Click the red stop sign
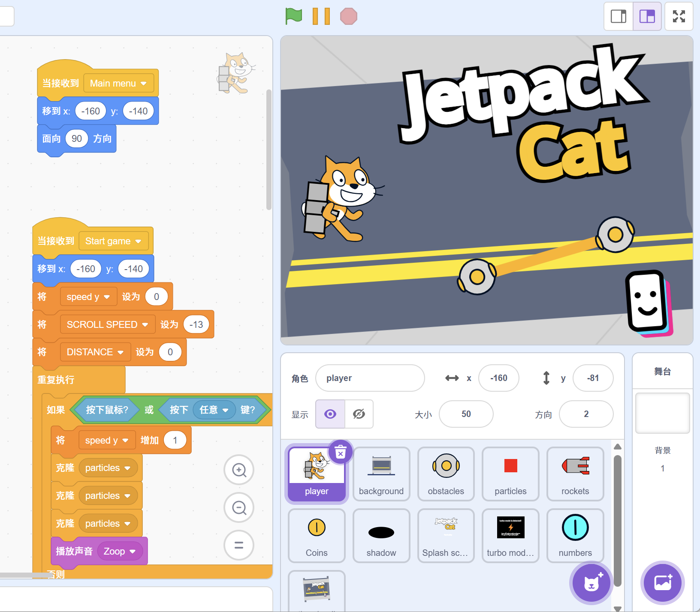Viewport: 700px width, 612px height. [x=348, y=16]
